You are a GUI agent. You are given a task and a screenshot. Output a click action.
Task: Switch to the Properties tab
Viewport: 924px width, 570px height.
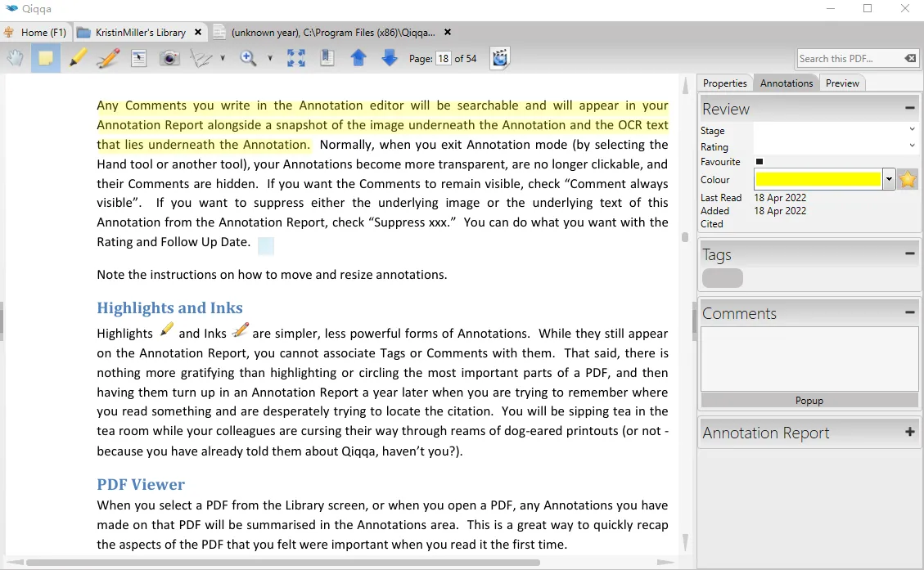(x=724, y=83)
